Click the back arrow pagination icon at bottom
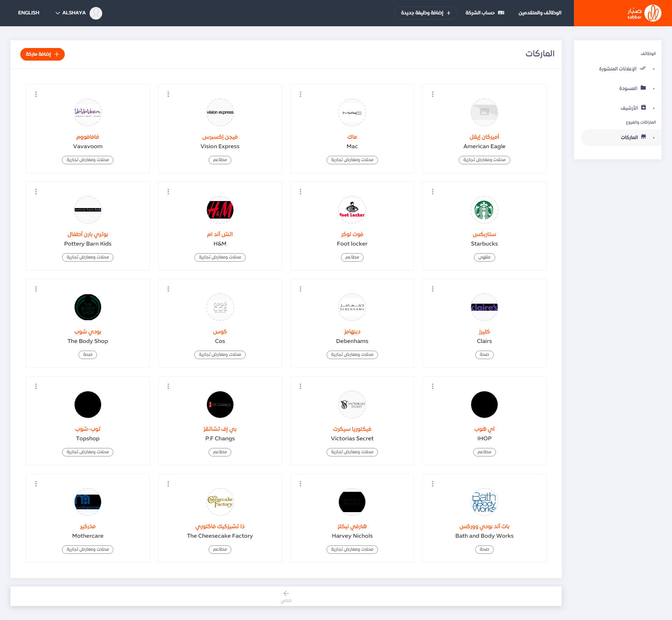This screenshot has height=620, width=672. [x=286, y=593]
